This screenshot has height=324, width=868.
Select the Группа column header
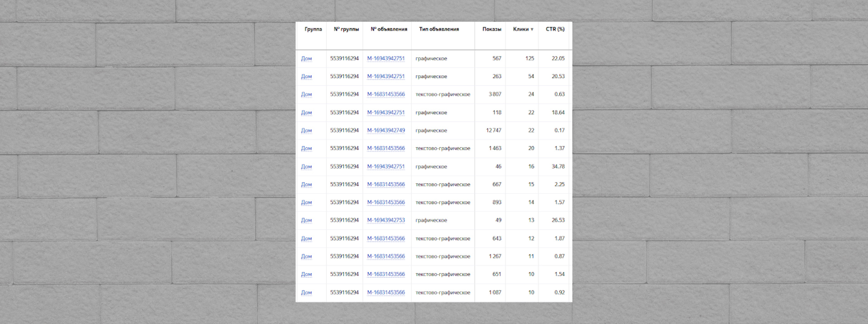(x=313, y=29)
